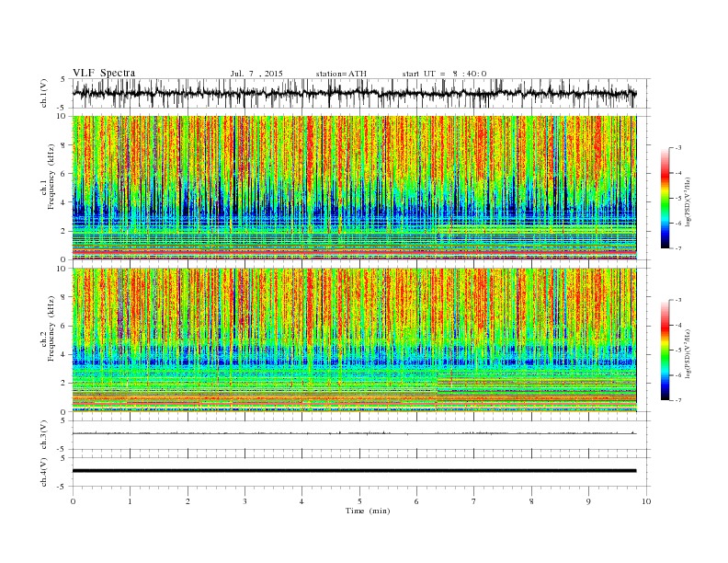Click the "start UT = 8:40:0" text
Screen dimensions: 728x563
444,74
